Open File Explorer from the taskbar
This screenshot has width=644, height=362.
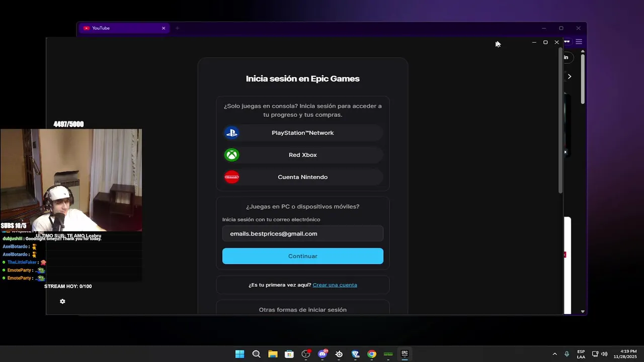(x=273, y=354)
